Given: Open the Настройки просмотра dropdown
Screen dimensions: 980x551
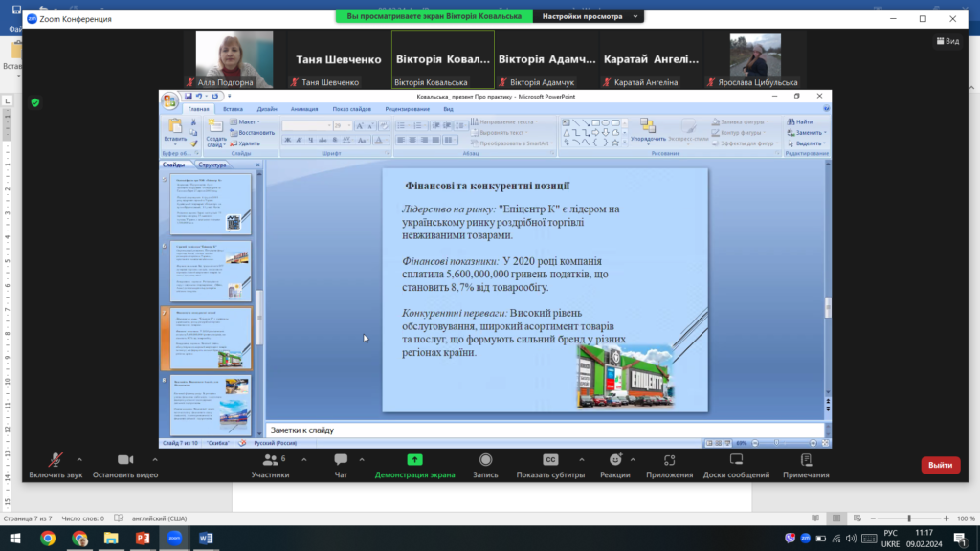Looking at the screenshot, I should tap(589, 16).
